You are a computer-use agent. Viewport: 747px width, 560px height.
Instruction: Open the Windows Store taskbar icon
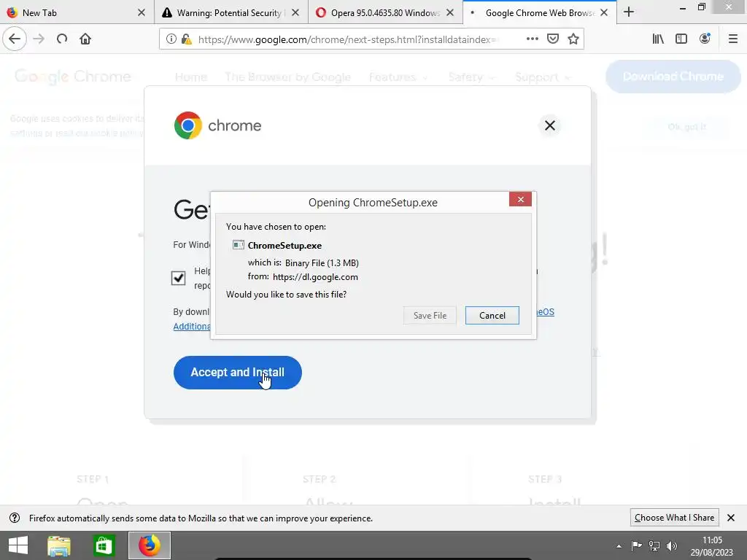tap(104, 545)
